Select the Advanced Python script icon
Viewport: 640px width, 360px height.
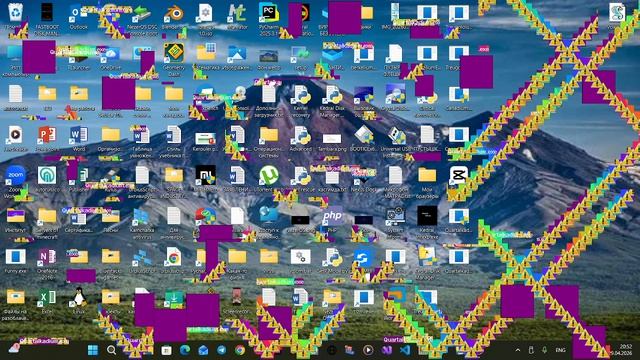click(300, 135)
